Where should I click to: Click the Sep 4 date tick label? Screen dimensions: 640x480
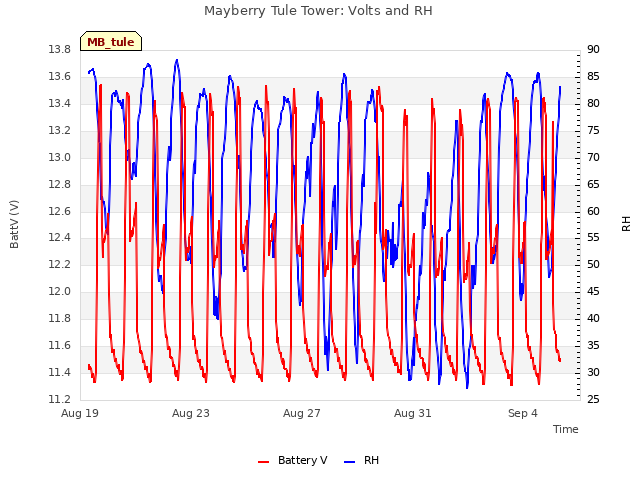pos(522,413)
